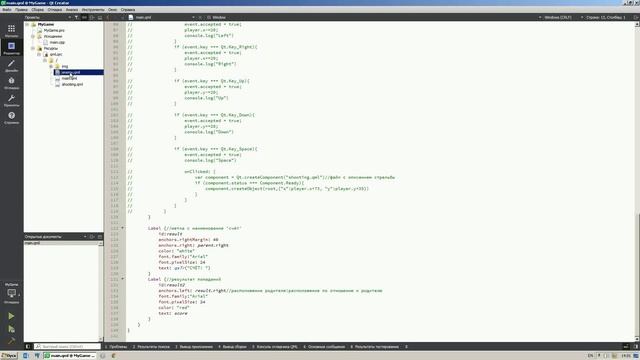640x360 pixels.
Task: Go back in editor navigation history
Action: point(108,18)
